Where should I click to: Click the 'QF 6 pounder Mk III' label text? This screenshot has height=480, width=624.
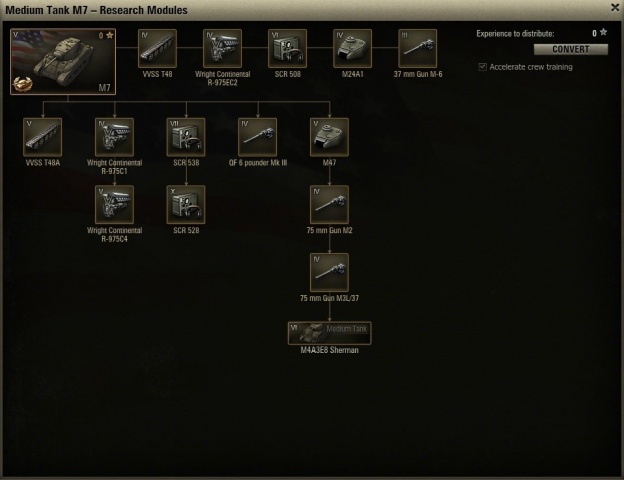(257, 163)
